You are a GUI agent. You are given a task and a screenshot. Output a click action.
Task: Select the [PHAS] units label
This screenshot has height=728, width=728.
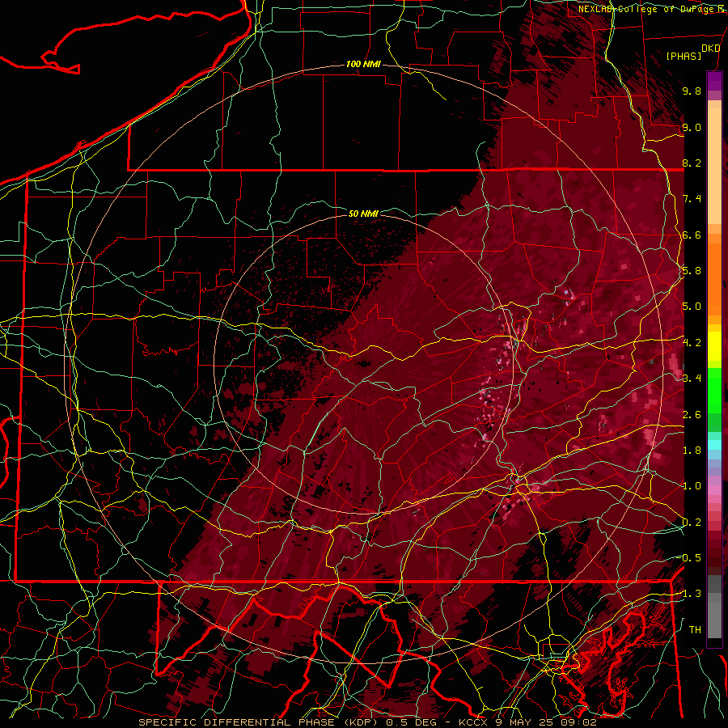point(684,57)
